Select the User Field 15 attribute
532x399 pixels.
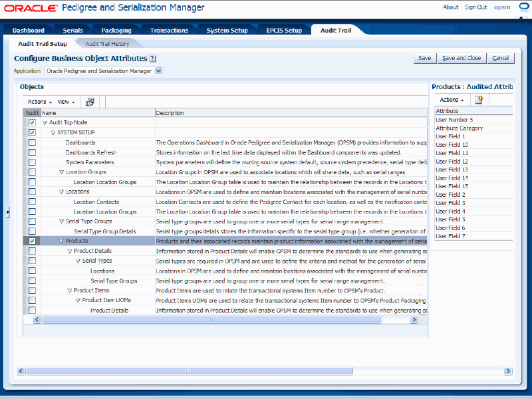[473, 186]
